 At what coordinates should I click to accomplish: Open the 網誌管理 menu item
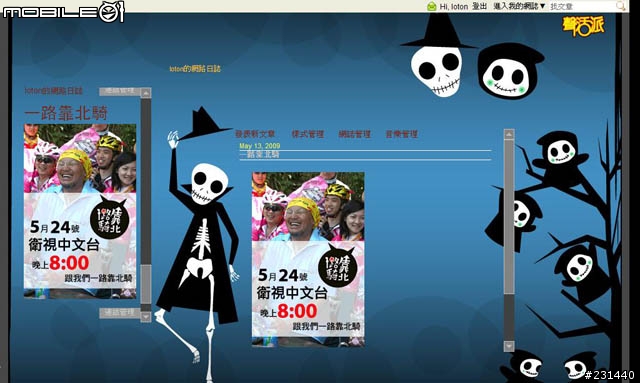tap(355, 134)
